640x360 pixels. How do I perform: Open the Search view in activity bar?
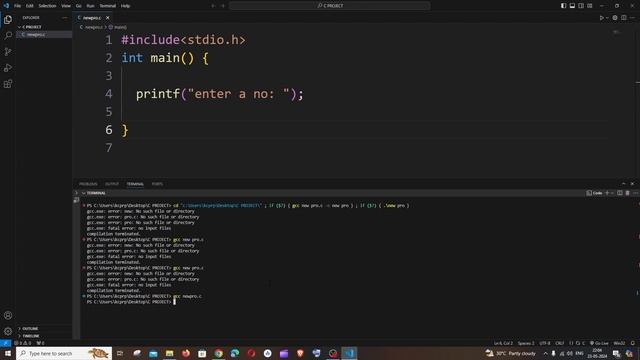(x=8, y=36)
